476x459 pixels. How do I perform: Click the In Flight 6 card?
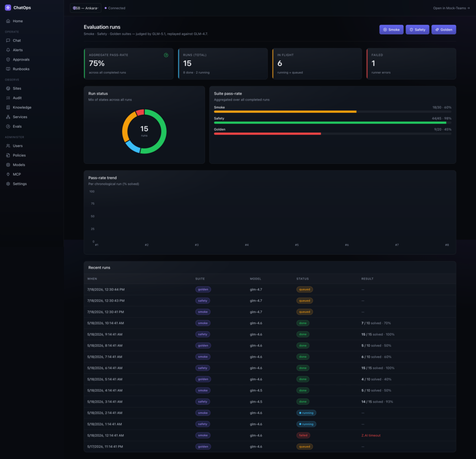[317, 64]
